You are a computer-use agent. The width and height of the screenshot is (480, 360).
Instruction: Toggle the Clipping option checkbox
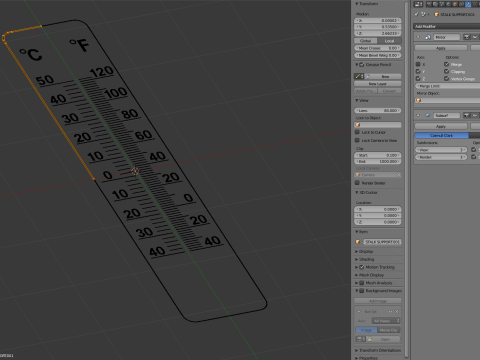click(x=447, y=71)
